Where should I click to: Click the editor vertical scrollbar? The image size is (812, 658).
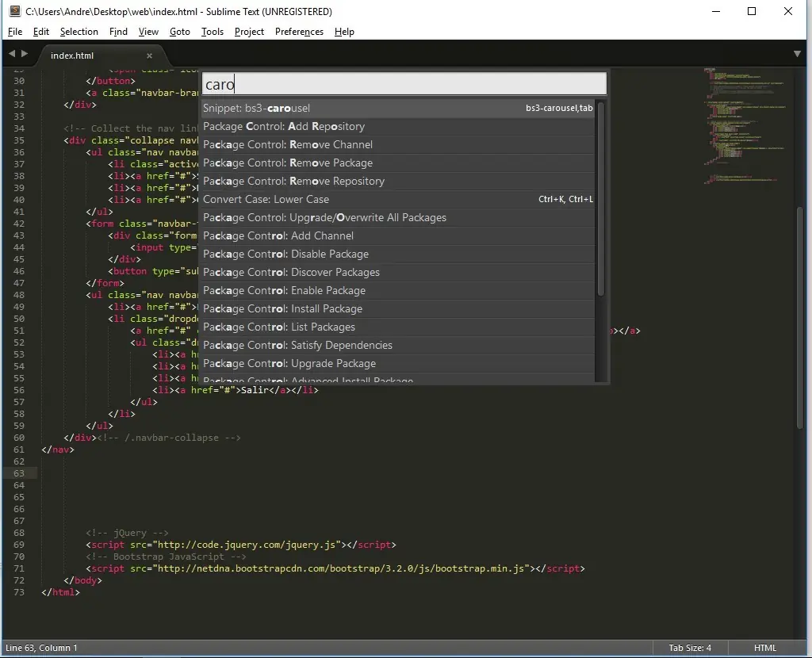(801, 317)
